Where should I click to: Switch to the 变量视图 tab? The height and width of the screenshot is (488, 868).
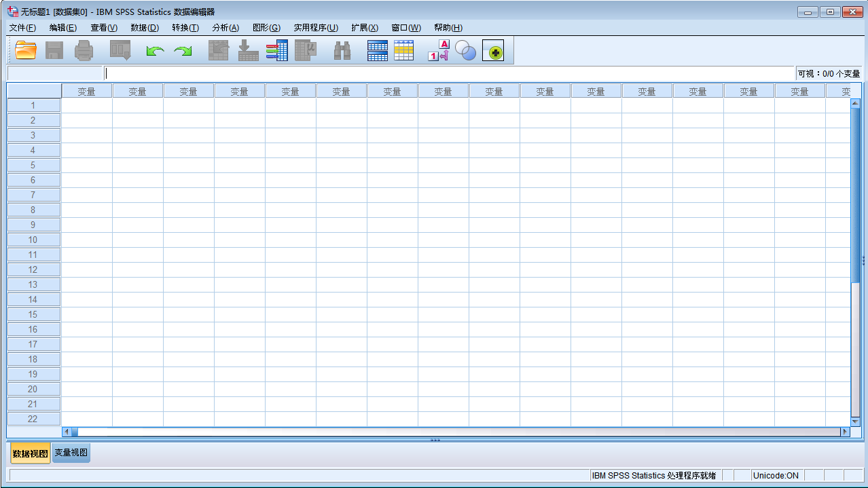70,453
